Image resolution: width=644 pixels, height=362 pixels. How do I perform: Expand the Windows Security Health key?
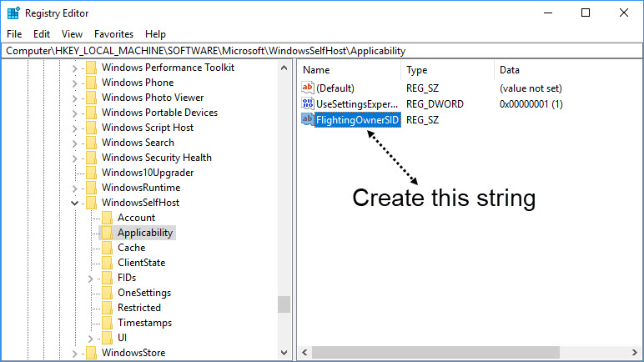click(75, 158)
